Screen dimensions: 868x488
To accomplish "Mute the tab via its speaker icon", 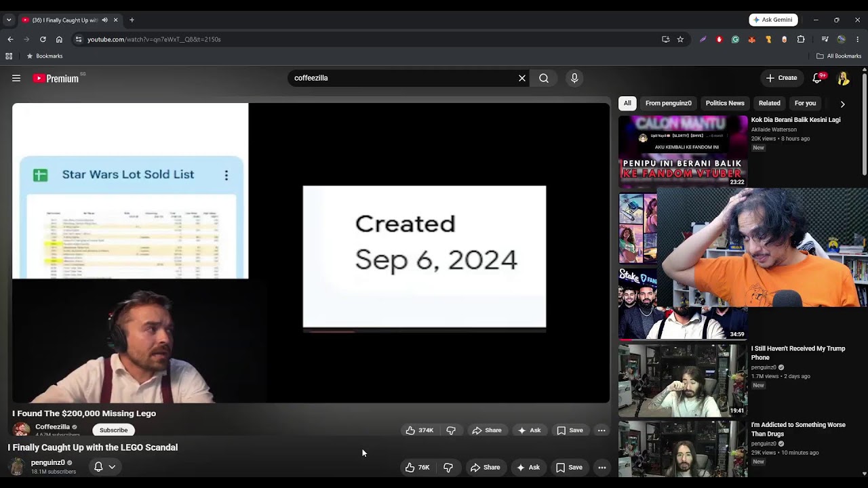I will pyautogui.click(x=104, y=20).
